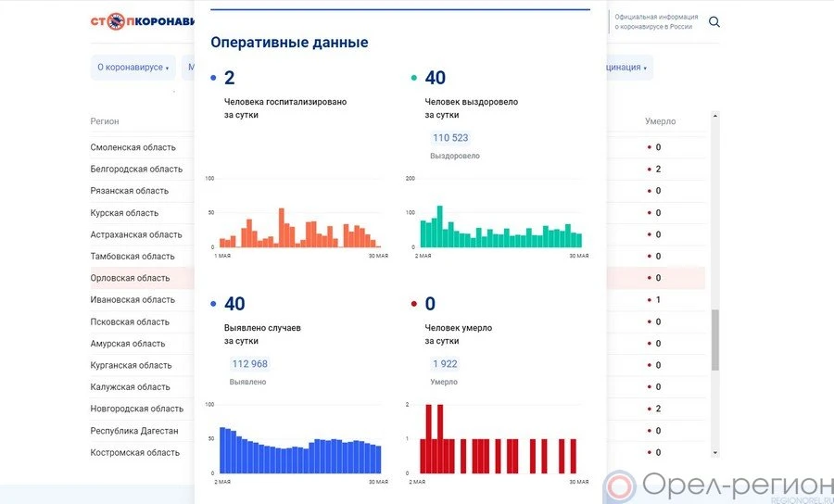Open the О коронавирусе dropdown menu
834x504 pixels.
pyautogui.click(x=133, y=68)
